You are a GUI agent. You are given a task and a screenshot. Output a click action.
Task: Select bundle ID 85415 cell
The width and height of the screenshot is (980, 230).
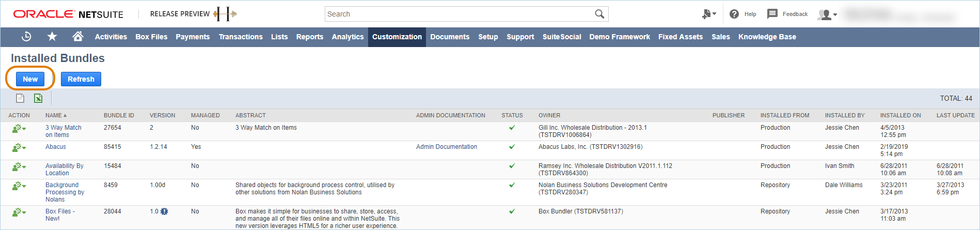pyautogui.click(x=113, y=147)
